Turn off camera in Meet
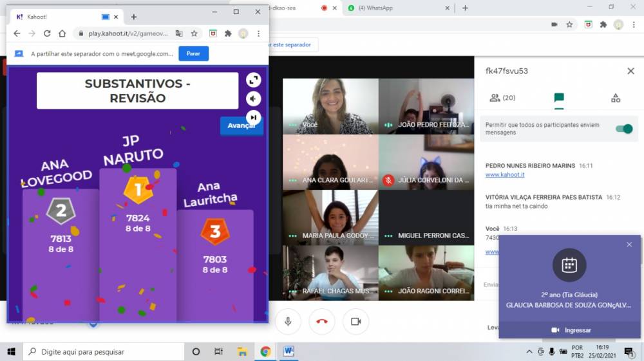644x361 pixels. [x=355, y=321]
